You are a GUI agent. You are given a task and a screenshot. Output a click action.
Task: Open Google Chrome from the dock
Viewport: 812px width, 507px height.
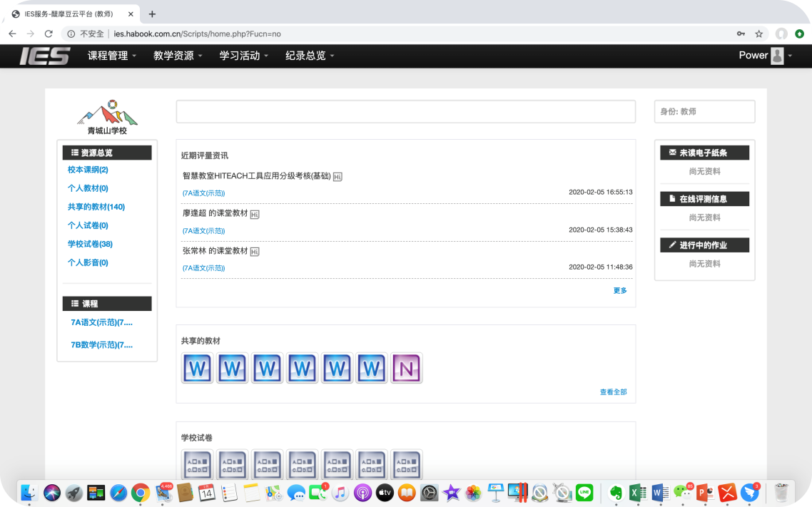141,492
